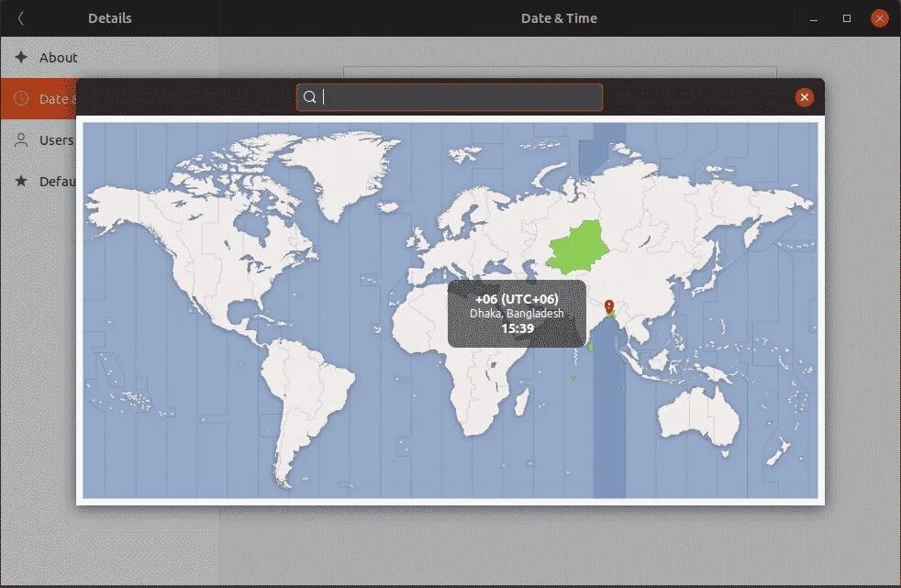Click the +06 (UTC+06) label

(517, 299)
